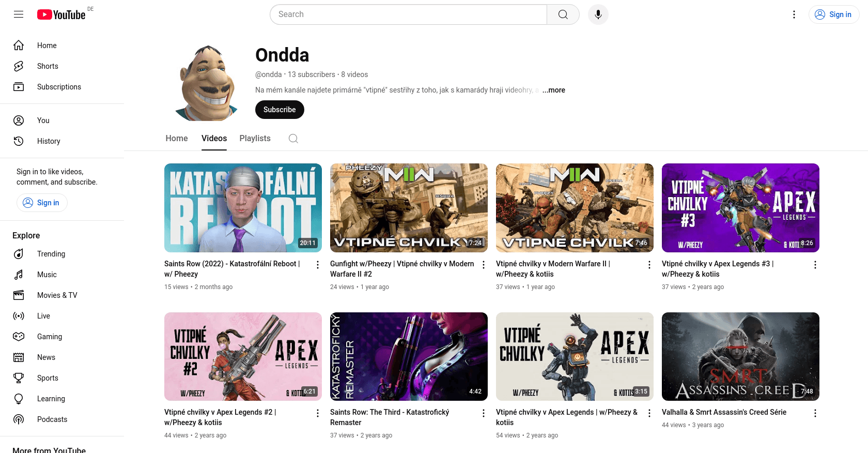Screen dimensions: 868x453
Task: Search within the Ondda channel
Action: tap(293, 139)
